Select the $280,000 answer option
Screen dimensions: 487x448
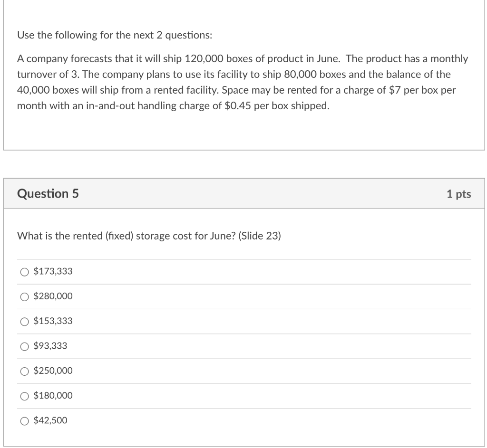(24, 296)
